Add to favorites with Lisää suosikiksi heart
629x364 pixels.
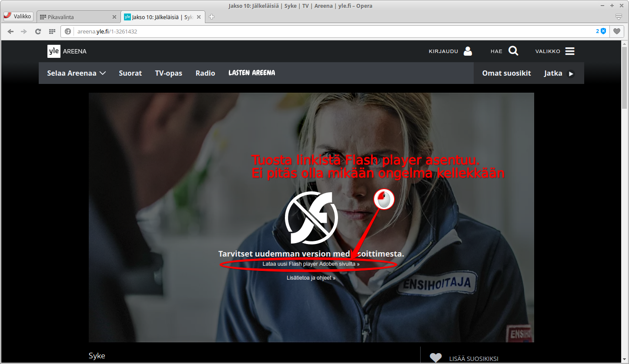coord(436,358)
